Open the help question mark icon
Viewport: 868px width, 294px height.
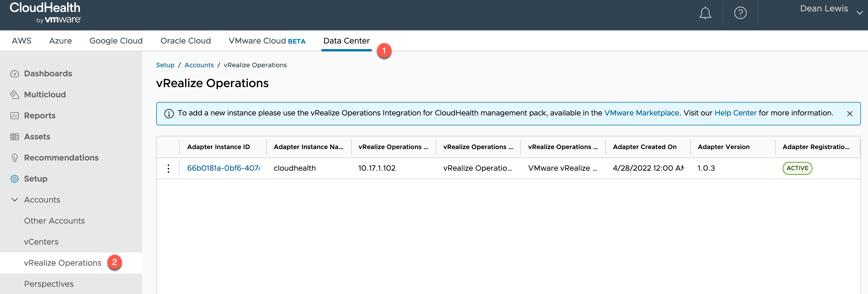coord(740,13)
